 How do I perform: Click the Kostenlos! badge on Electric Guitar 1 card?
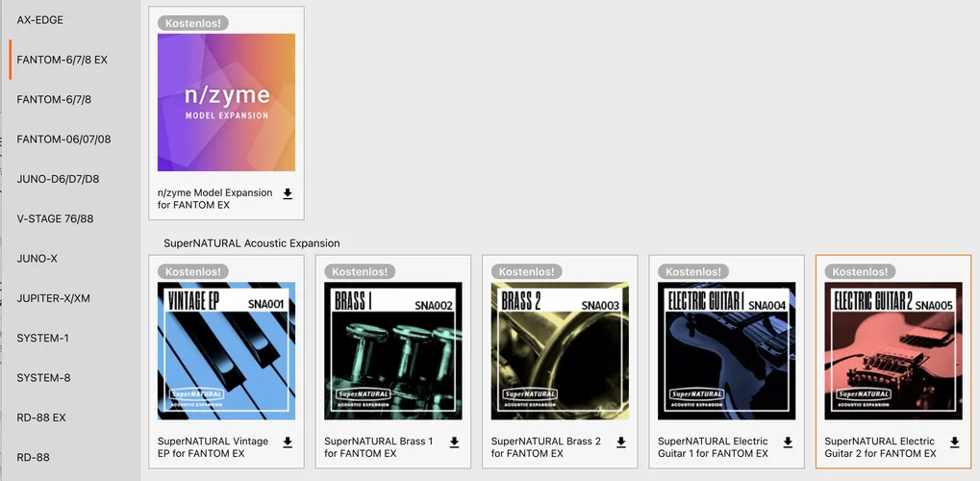tap(693, 271)
